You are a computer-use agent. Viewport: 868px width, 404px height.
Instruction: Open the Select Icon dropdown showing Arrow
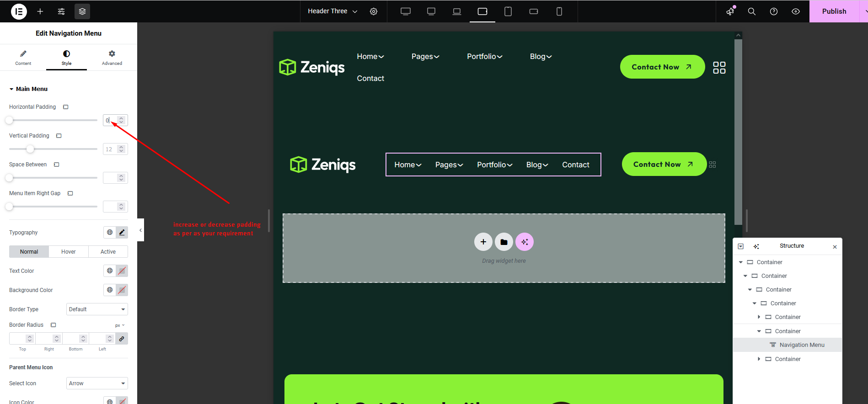[97, 383]
